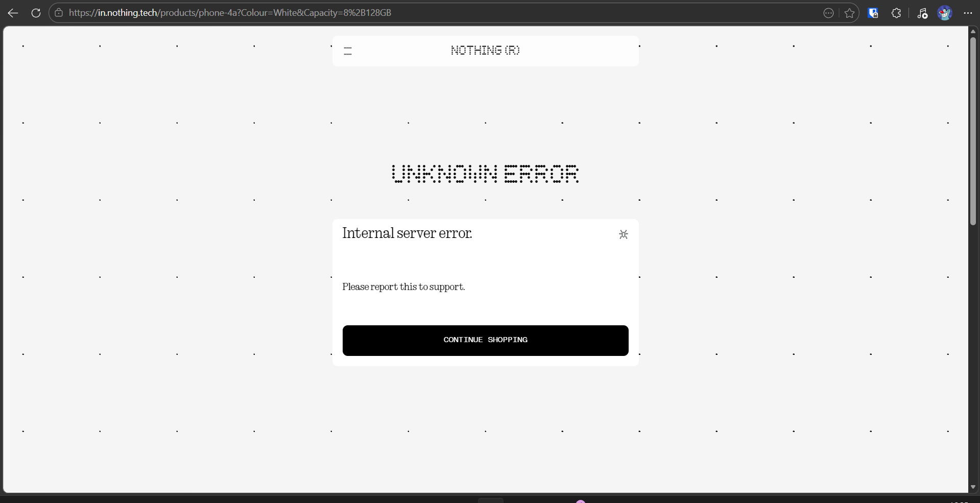Open the blue shield password manager extension
The width and height of the screenshot is (980, 503).
[873, 13]
